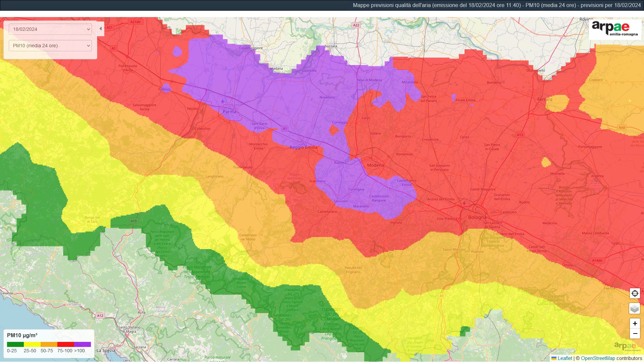The width and height of the screenshot is (644, 362).
Task: Click the green 0-25 legend swatch
Action: [x=15, y=344]
